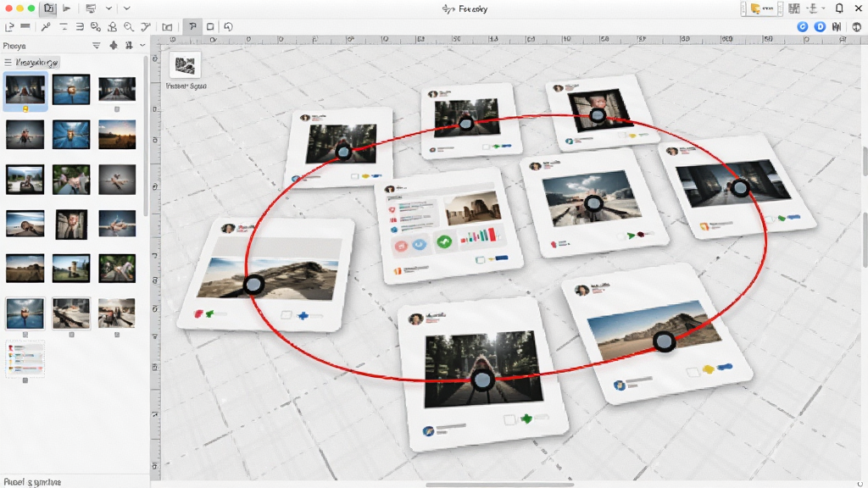Click the green round button on the dashboard card
868x488 pixels.
click(444, 241)
